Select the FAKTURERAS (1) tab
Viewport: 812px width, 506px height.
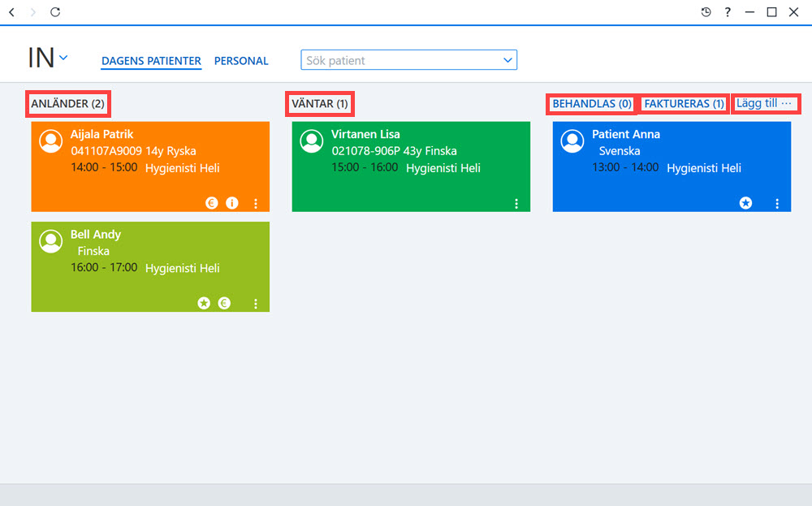684,104
